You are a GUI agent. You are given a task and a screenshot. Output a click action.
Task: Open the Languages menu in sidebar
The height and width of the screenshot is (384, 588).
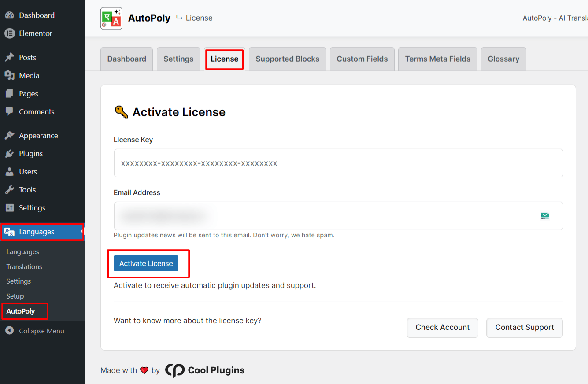pos(37,232)
